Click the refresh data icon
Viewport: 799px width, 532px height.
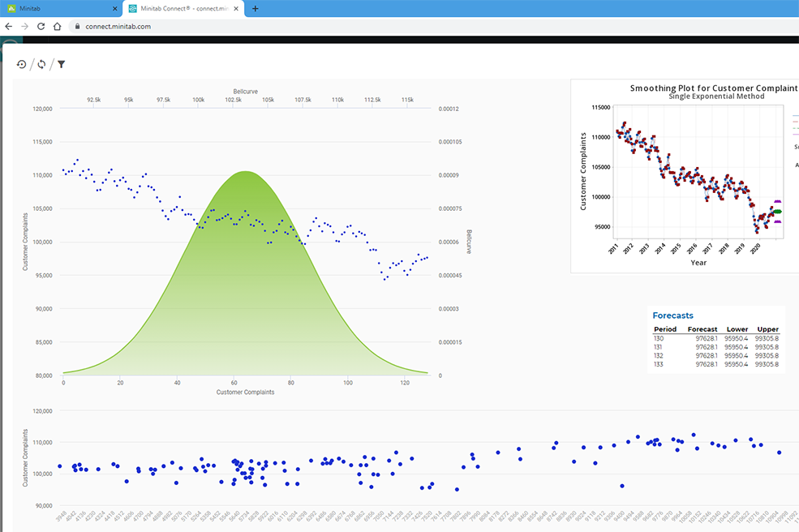[x=41, y=63]
